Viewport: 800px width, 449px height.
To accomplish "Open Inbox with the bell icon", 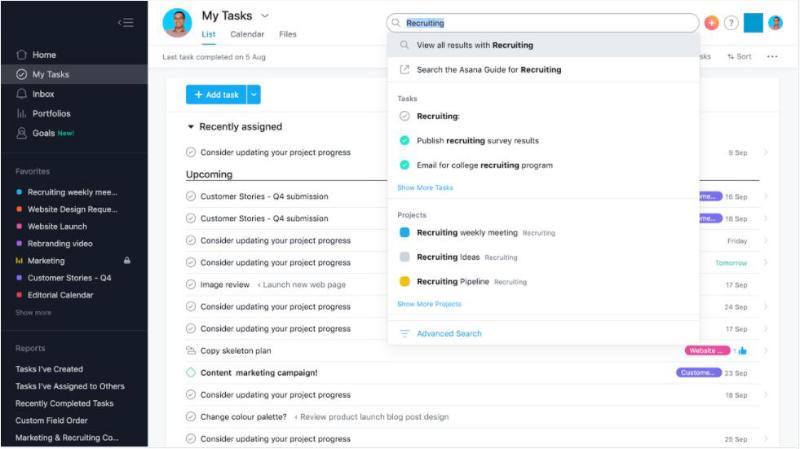I will click(x=21, y=94).
